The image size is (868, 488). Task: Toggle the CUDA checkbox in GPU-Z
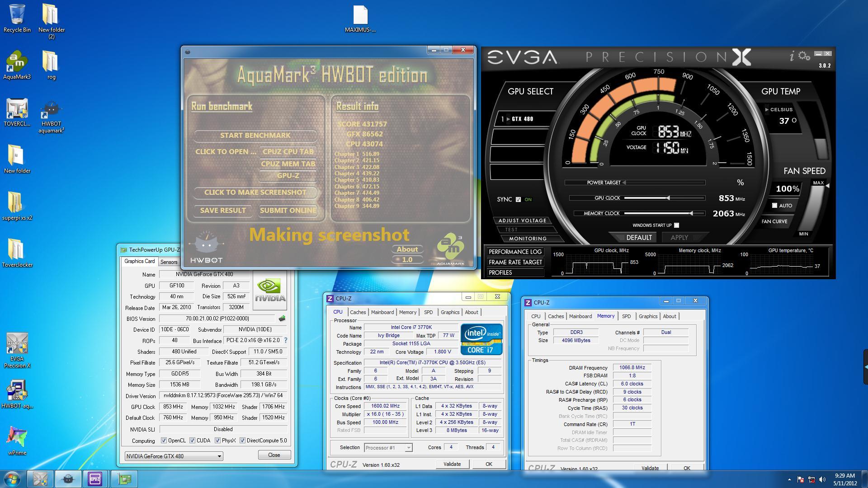(x=192, y=441)
